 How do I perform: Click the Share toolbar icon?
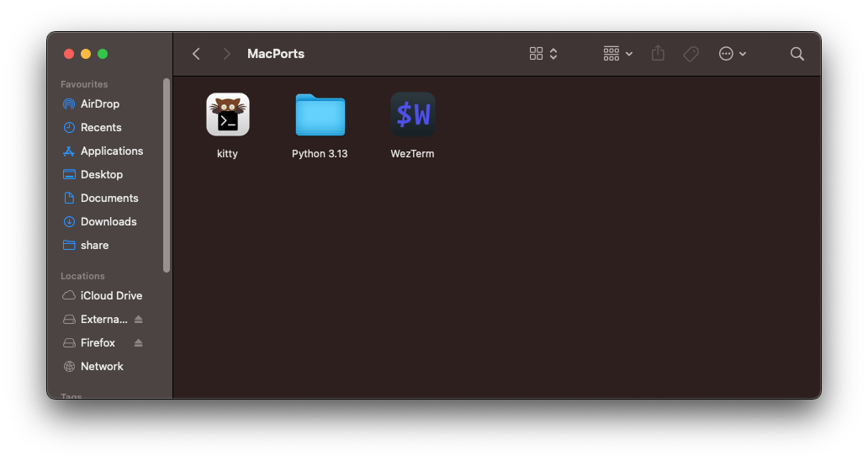(658, 54)
